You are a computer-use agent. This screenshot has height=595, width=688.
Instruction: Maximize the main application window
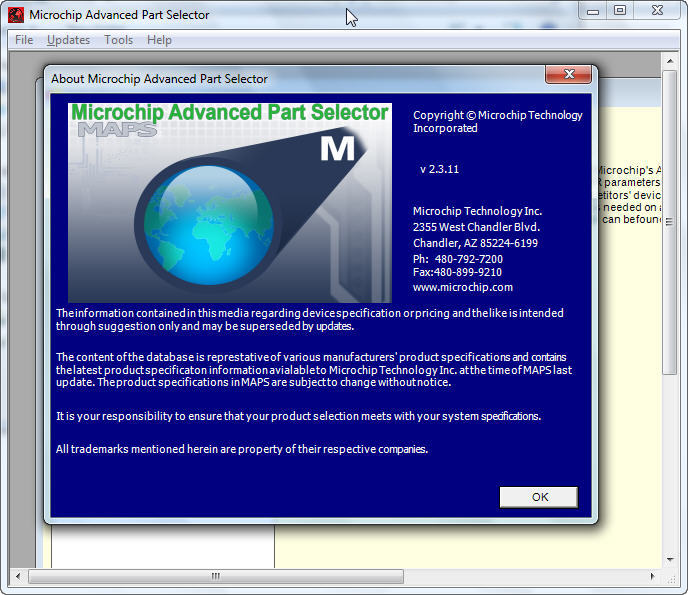(x=620, y=11)
